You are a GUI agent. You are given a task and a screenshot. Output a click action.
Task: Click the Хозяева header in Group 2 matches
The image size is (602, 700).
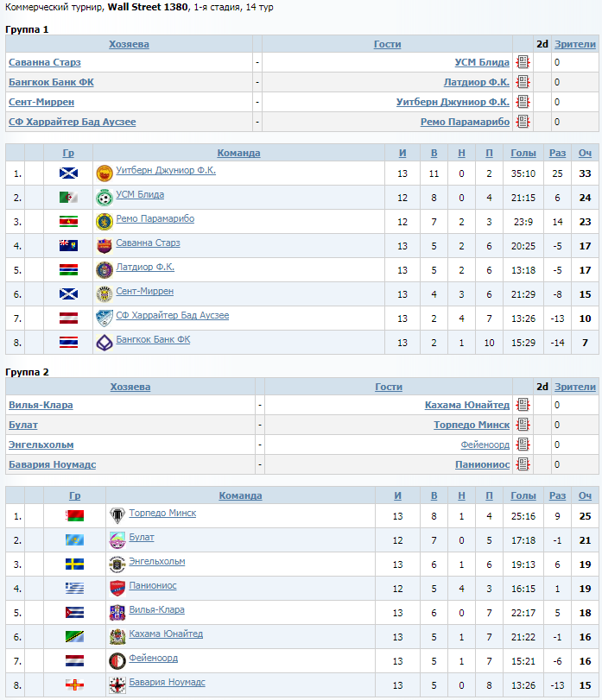130,387
